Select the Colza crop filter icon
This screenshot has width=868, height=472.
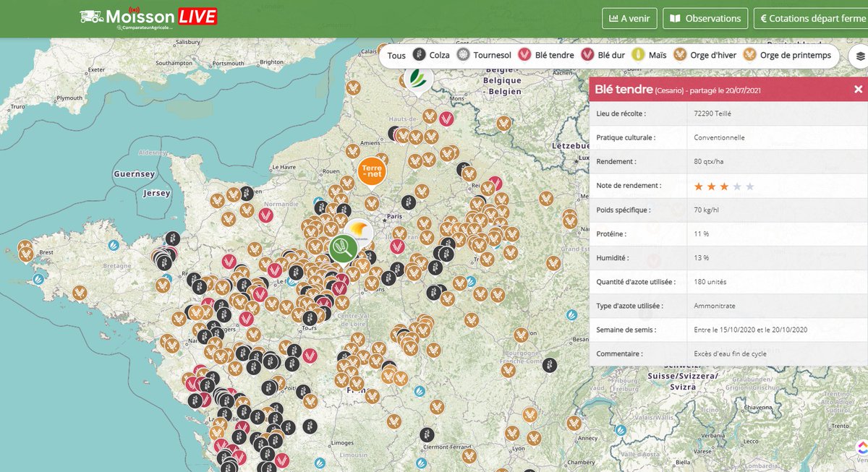click(418, 54)
